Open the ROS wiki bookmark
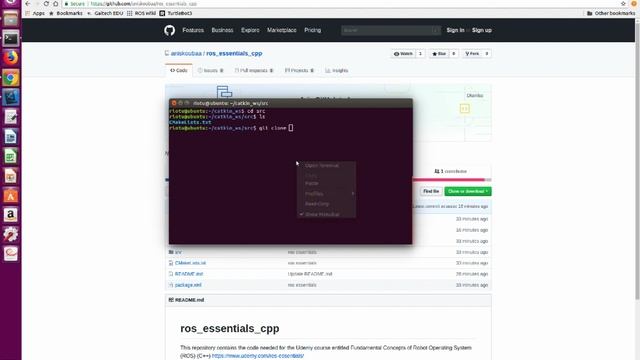Viewport: 640px width, 360px height. (x=141, y=13)
